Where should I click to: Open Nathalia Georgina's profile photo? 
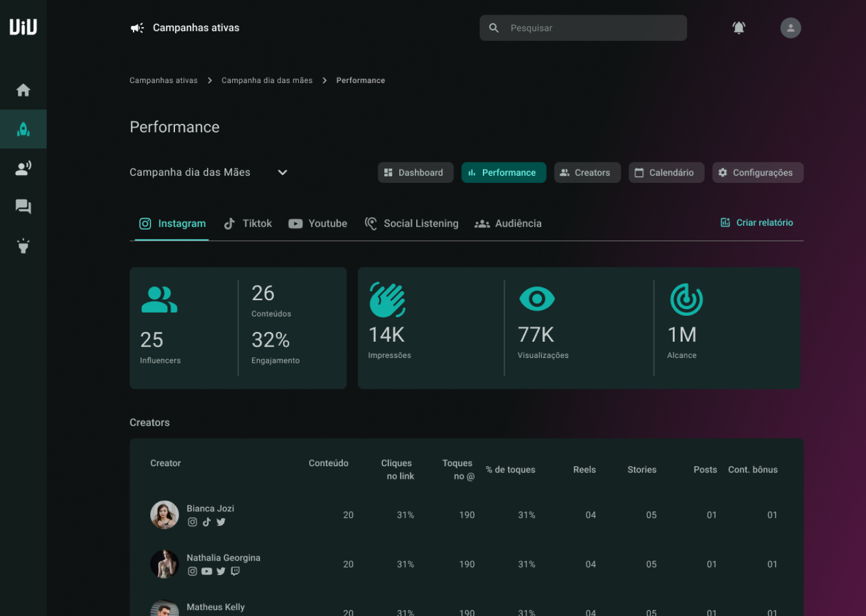click(165, 564)
